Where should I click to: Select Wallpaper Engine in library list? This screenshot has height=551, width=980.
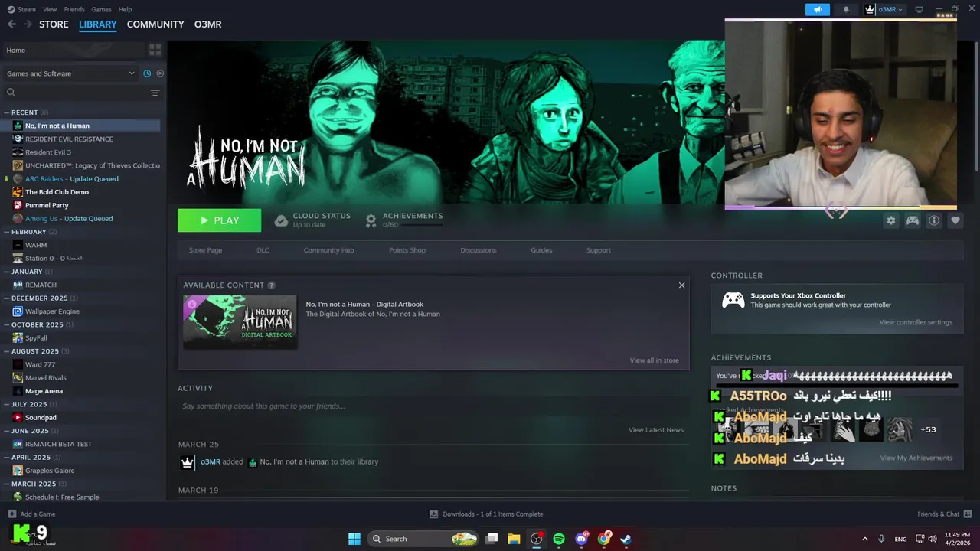(52, 311)
